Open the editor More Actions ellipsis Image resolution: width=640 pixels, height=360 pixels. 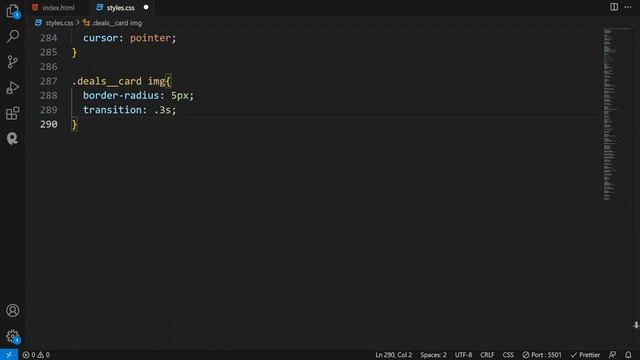click(628, 7)
